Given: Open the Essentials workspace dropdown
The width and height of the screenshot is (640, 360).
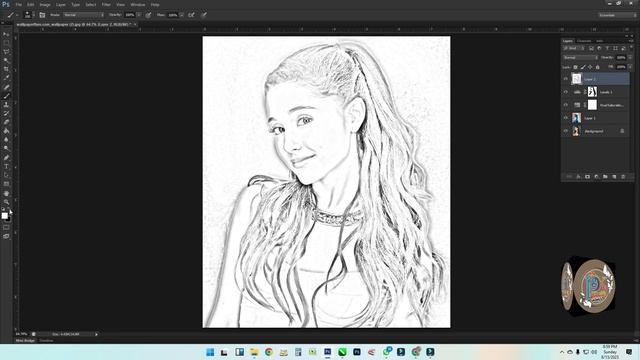Looking at the screenshot, I should [x=617, y=15].
